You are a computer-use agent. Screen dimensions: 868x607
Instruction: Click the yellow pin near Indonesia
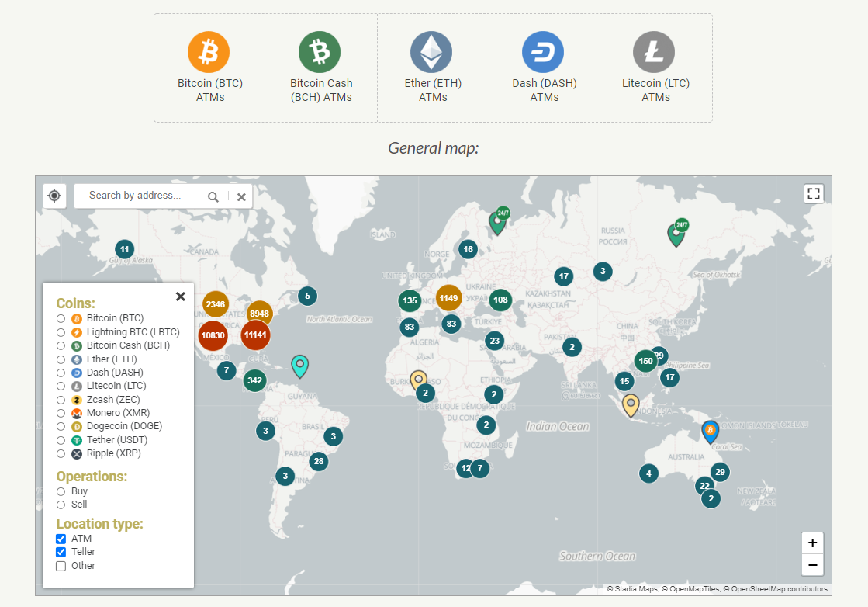click(x=631, y=405)
